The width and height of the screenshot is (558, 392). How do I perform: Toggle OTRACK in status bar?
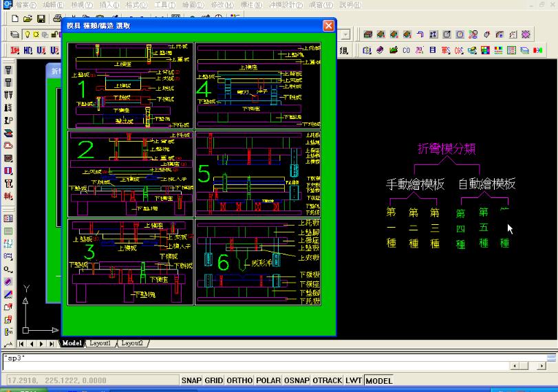pyautogui.click(x=327, y=380)
